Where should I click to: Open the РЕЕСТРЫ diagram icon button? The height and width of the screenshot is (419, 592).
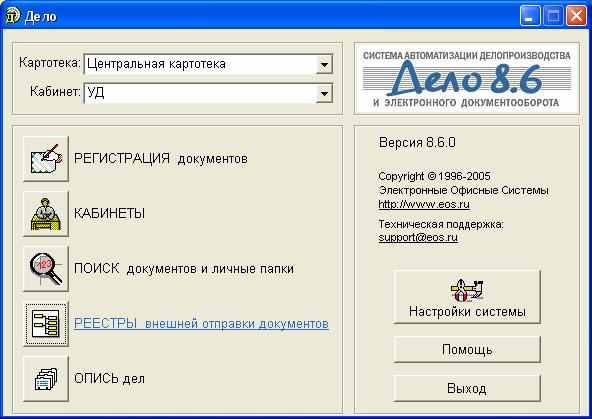pyautogui.click(x=46, y=324)
